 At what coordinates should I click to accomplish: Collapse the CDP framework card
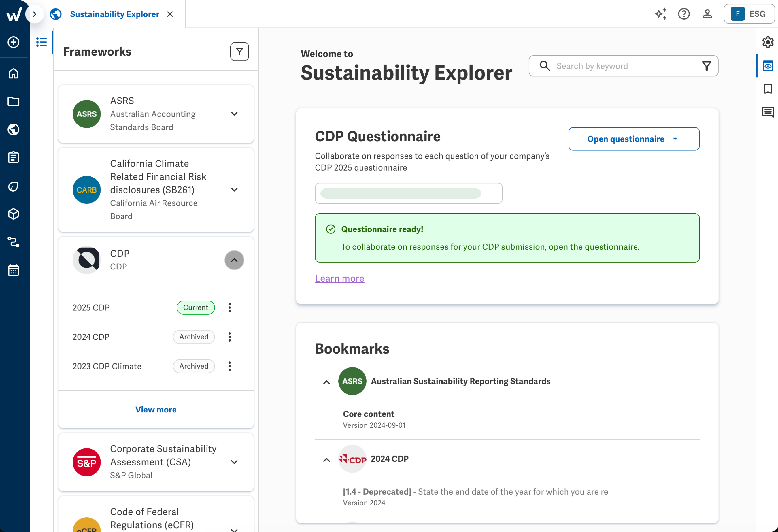[234, 260]
